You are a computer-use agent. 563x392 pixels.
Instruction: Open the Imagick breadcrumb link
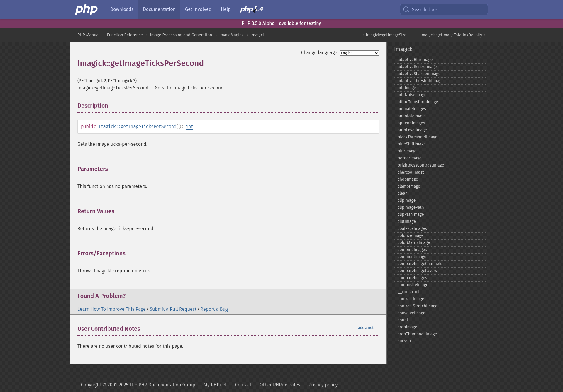click(257, 35)
